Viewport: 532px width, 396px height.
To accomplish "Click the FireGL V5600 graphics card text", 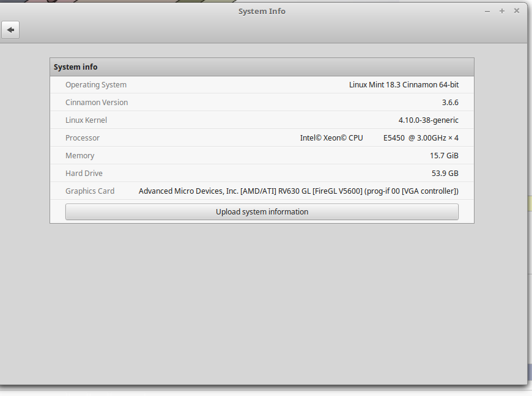I will pos(338,191).
